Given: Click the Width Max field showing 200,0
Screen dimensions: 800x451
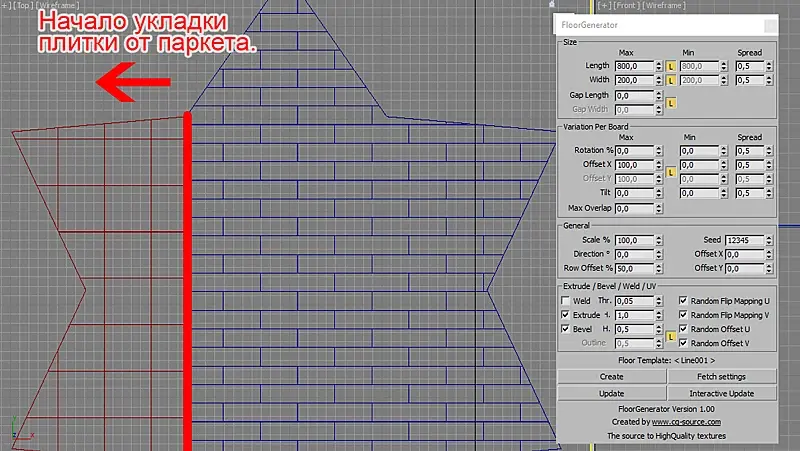Looking at the screenshot, I should coord(634,81).
